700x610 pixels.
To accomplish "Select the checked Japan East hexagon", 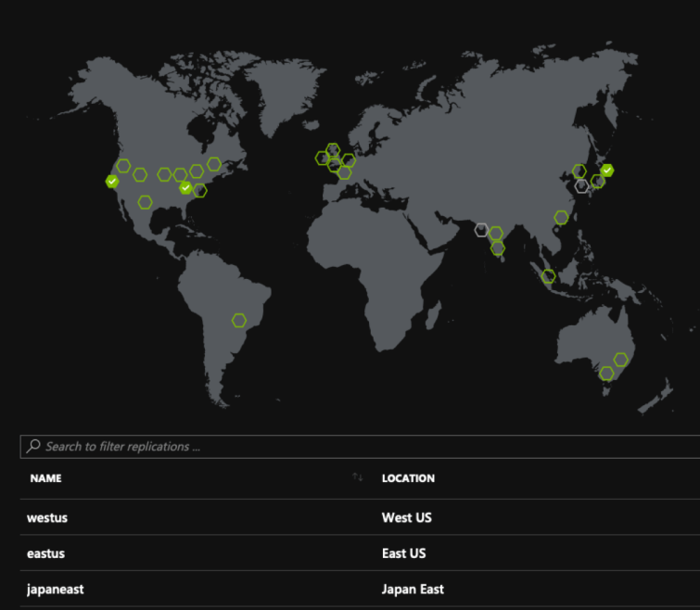I will [x=607, y=171].
